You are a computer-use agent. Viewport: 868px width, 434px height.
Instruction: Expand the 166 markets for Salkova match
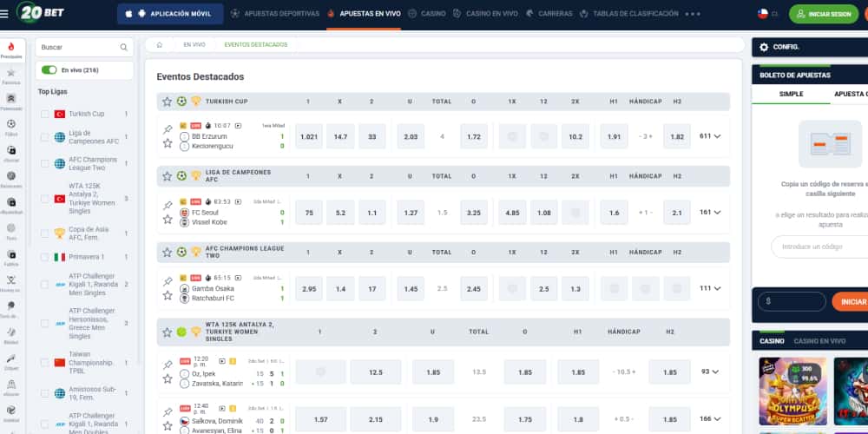tap(710, 419)
